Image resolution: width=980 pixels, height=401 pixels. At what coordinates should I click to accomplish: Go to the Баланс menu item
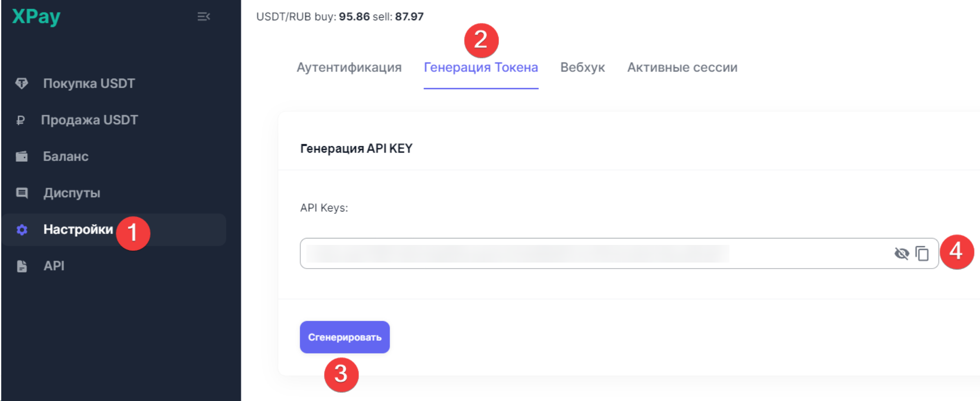(x=66, y=156)
